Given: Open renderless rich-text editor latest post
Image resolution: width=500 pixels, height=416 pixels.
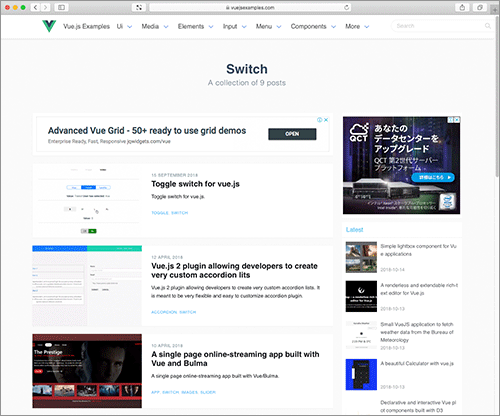Looking at the screenshot, I should (x=419, y=289).
